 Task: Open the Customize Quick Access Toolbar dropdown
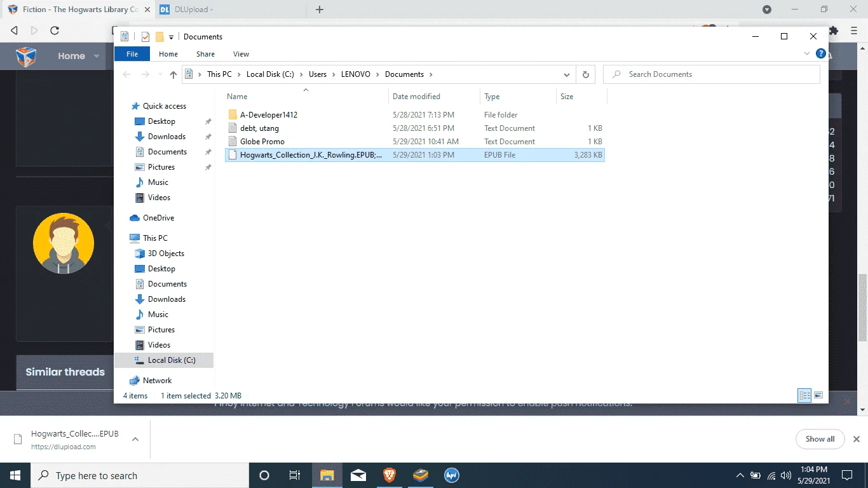click(171, 37)
